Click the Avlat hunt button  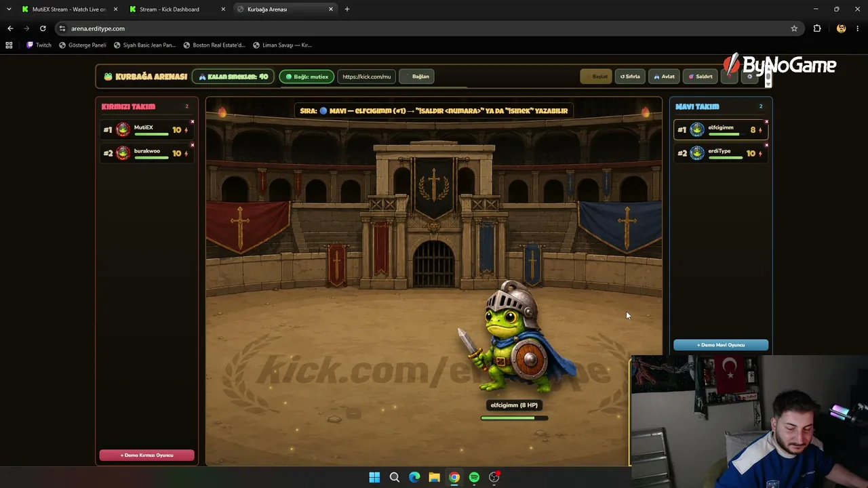pos(664,77)
